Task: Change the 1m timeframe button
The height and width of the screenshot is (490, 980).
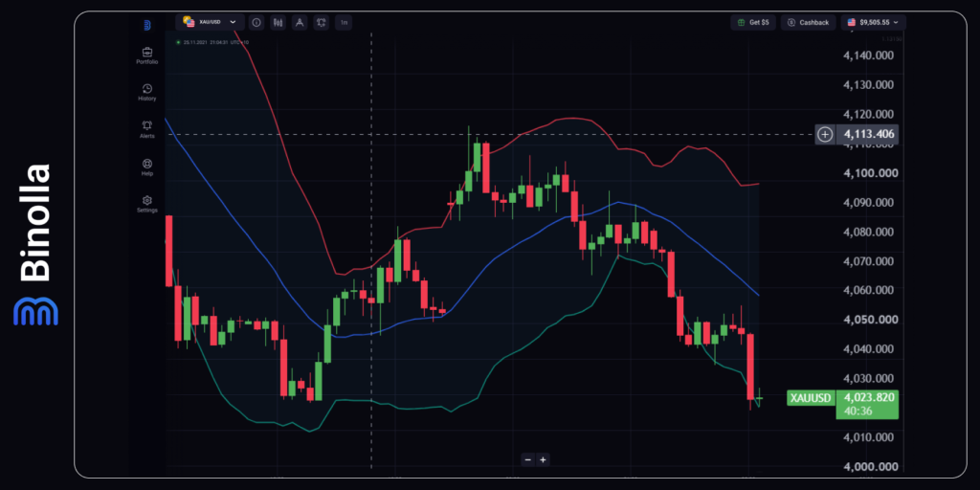Action: click(344, 23)
